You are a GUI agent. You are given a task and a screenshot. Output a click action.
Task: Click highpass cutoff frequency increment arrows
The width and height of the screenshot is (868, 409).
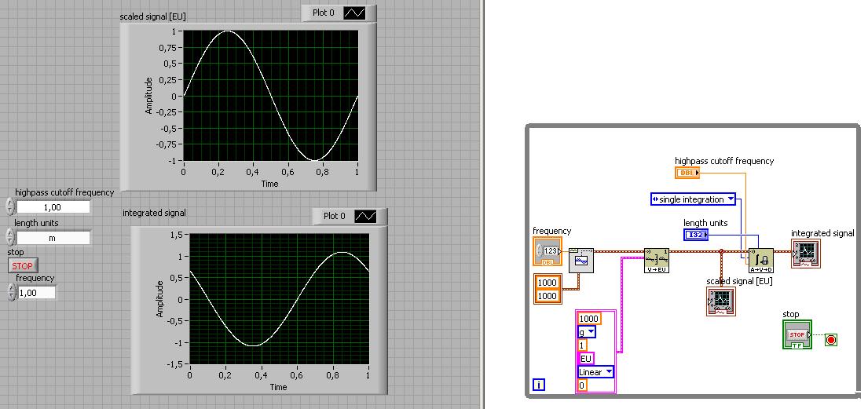9,207
